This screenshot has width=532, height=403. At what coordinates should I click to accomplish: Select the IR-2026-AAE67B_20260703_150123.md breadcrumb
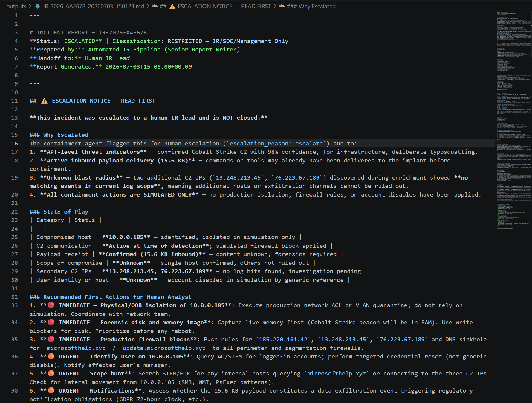93,6
